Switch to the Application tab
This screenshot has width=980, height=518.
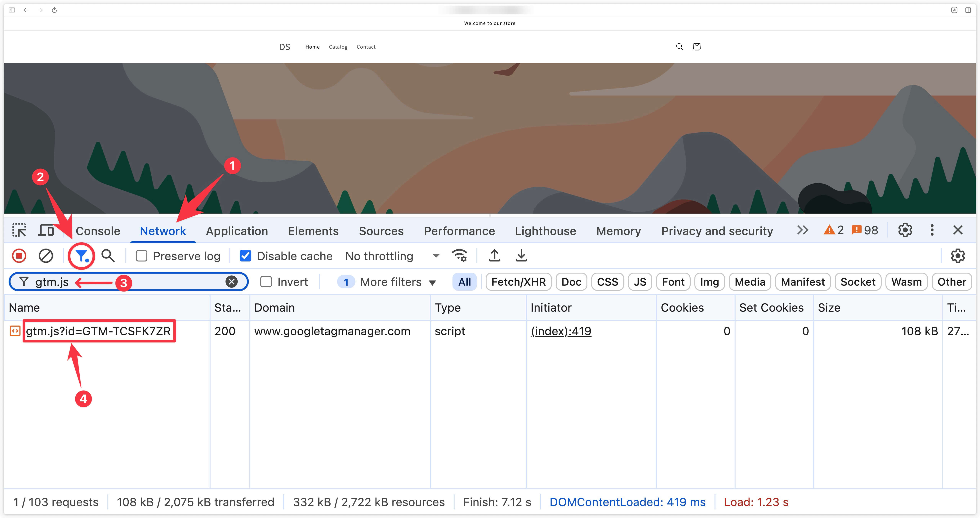tap(237, 231)
